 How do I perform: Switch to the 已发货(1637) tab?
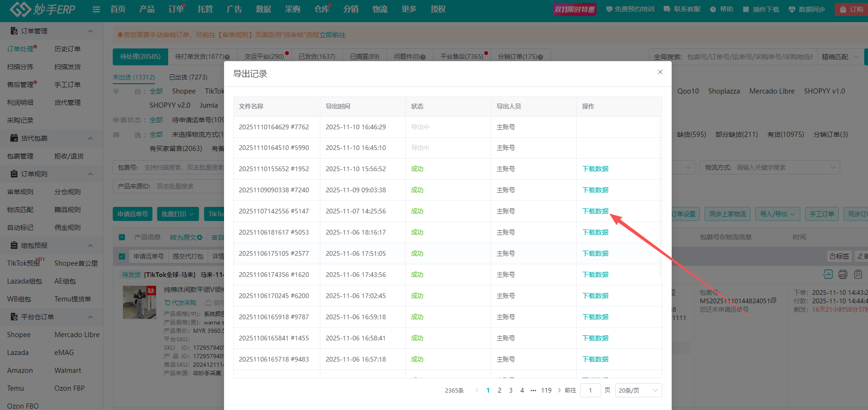click(x=317, y=56)
